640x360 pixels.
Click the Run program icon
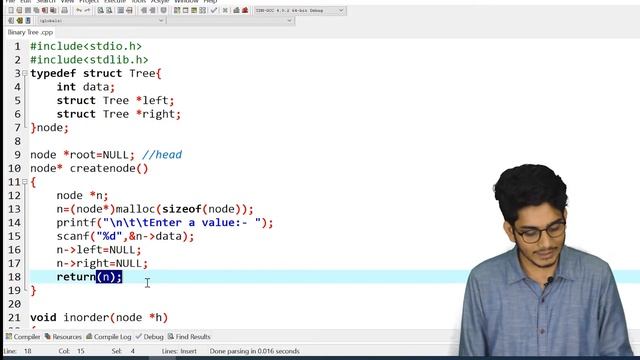pos(185,10)
